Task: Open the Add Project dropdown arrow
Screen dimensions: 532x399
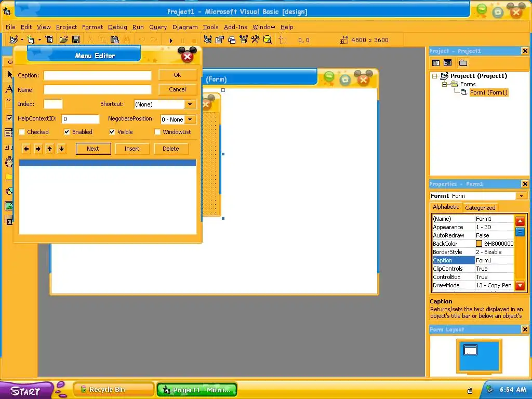Action: [x=22, y=39]
